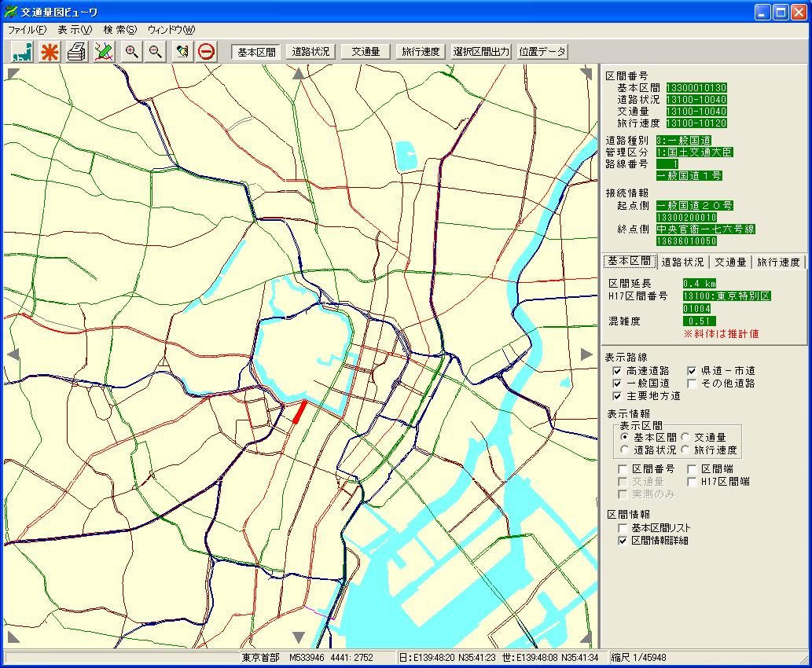Image resolution: width=812 pixels, height=668 pixels.
Task: Click the zoom out magnifier icon
Action: click(156, 52)
